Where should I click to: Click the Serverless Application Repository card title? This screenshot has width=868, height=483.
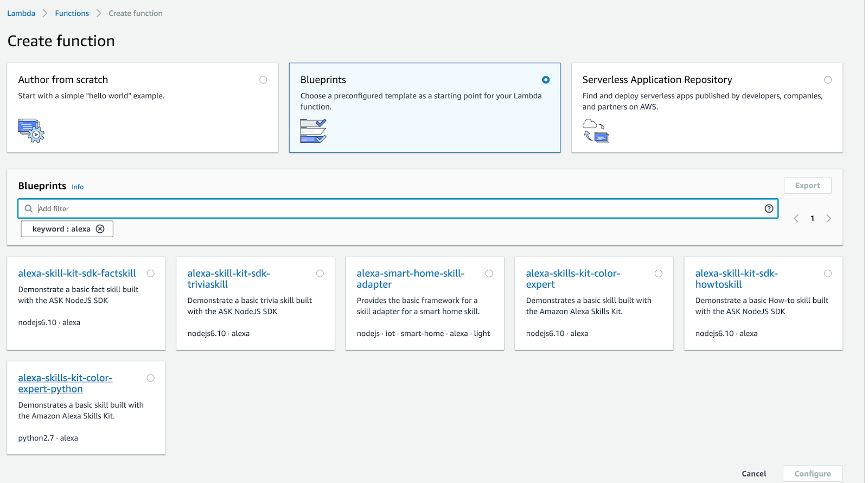[657, 80]
